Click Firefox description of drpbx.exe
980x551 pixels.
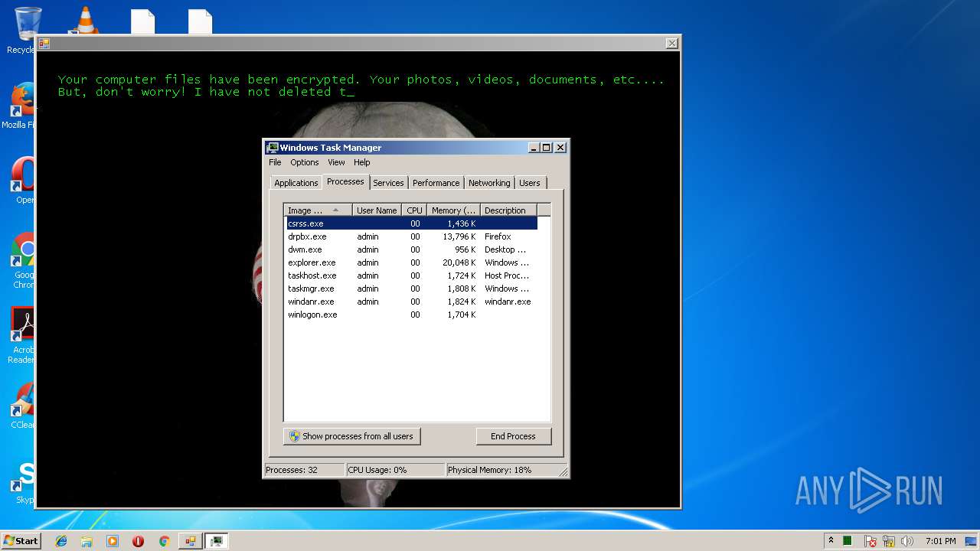pos(498,236)
